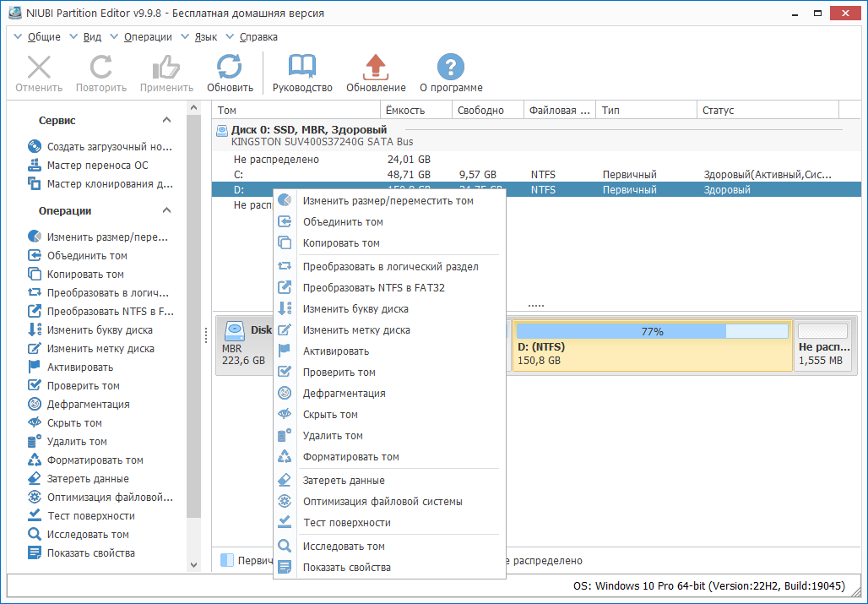Choose Изменить метку диска in context menu
Viewport: 868px width, 604px height.
[390, 330]
